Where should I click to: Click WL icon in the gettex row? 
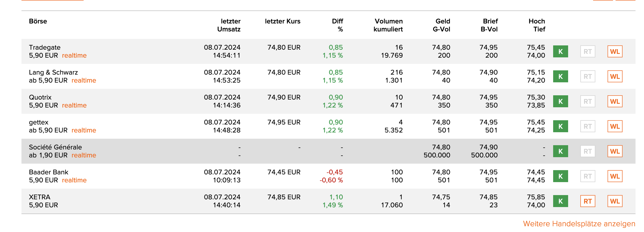click(x=615, y=126)
